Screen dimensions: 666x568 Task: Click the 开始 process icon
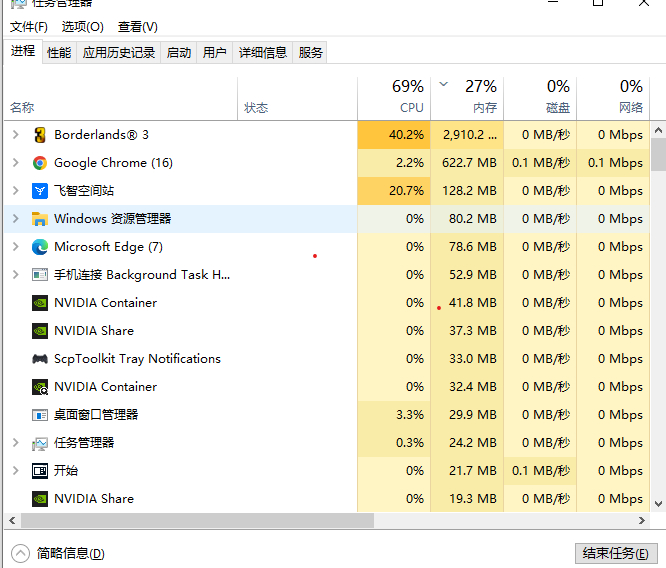coord(40,471)
